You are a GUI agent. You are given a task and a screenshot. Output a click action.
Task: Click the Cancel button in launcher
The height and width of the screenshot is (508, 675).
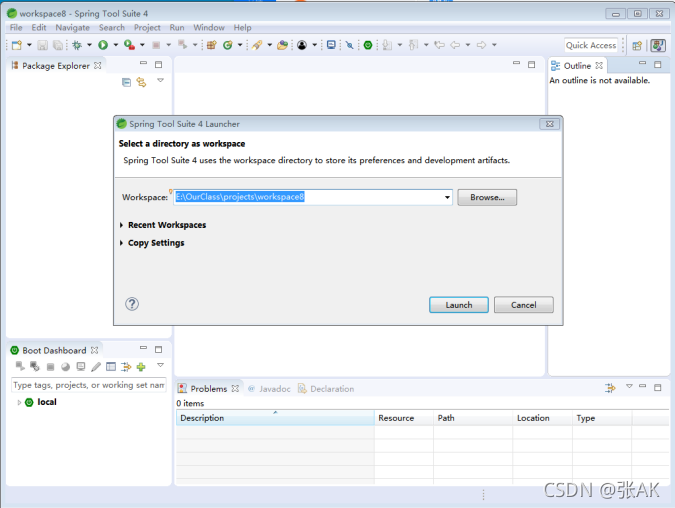tap(523, 305)
